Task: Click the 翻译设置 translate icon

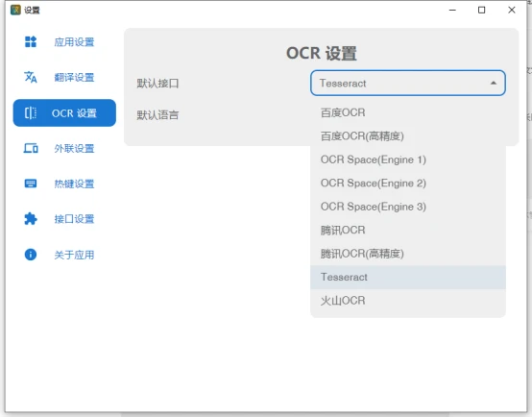Action: coord(31,77)
